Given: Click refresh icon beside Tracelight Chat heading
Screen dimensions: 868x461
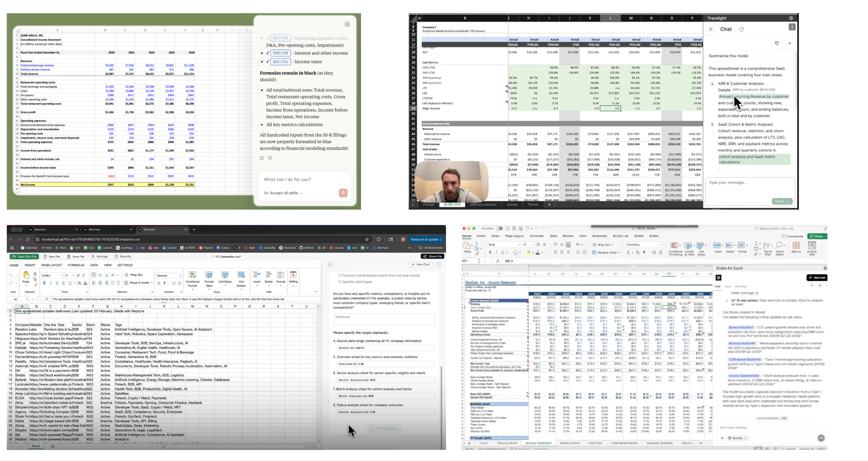Looking at the screenshot, I should click(x=742, y=29).
